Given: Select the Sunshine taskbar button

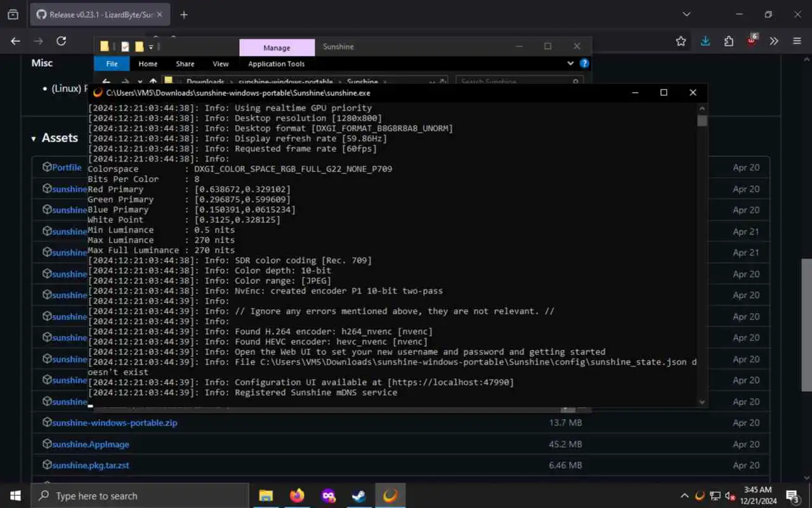Looking at the screenshot, I should coord(390,496).
